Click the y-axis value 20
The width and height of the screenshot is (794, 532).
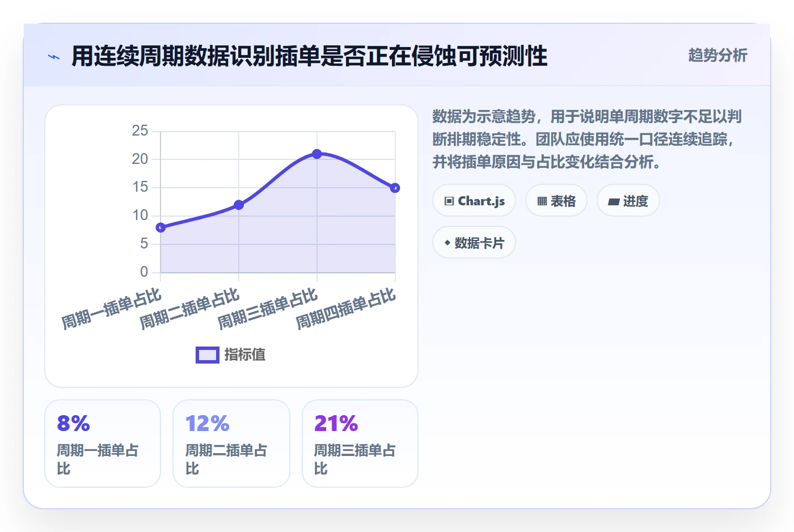(x=140, y=159)
